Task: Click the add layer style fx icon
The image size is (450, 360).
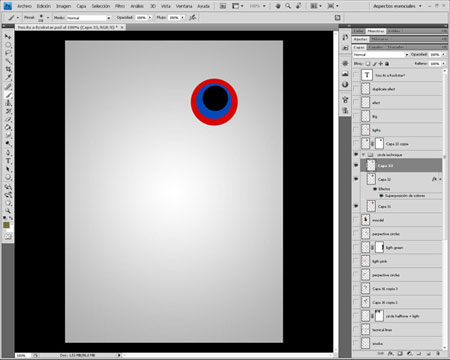Action: [390, 354]
